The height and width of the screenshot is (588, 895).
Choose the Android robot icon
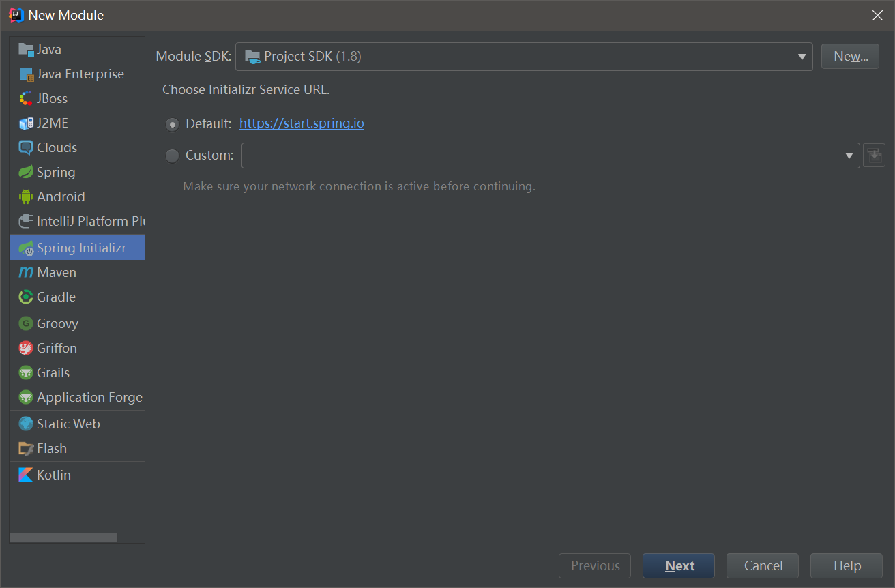point(26,197)
